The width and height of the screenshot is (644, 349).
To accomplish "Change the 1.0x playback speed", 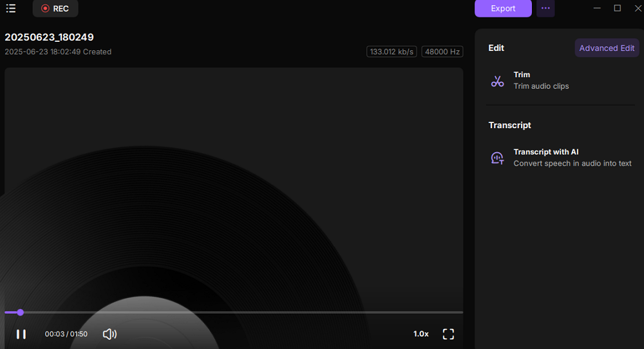I will 421,334.
